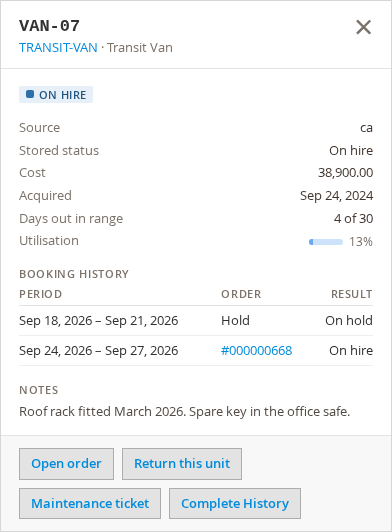This screenshot has width=392, height=532.
Task: Open order #000000668 link
Action: (256, 350)
